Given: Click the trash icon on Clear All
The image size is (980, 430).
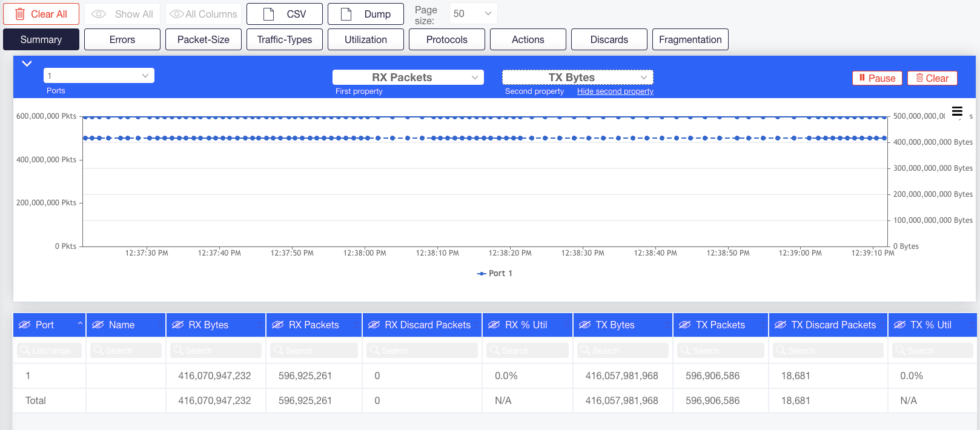Looking at the screenshot, I should [x=20, y=14].
